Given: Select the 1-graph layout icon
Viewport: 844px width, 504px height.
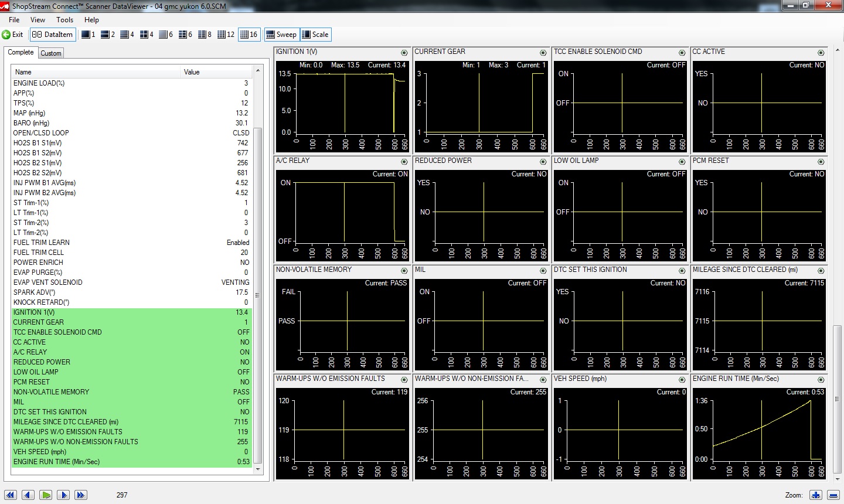Looking at the screenshot, I should [89, 35].
